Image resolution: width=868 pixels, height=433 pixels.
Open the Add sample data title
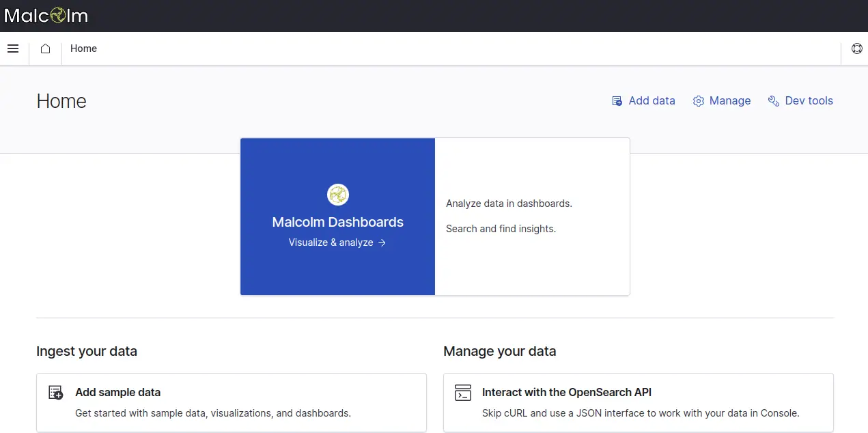click(117, 392)
